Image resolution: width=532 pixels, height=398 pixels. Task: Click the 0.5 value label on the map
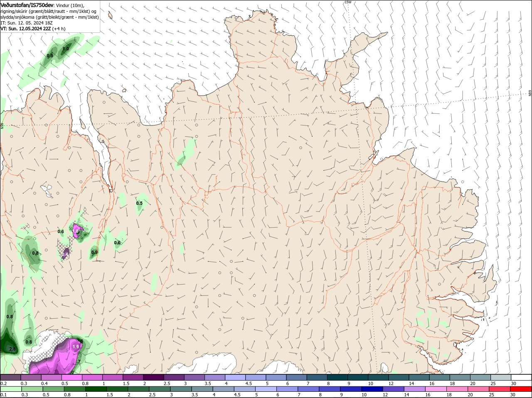[x=139, y=203]
